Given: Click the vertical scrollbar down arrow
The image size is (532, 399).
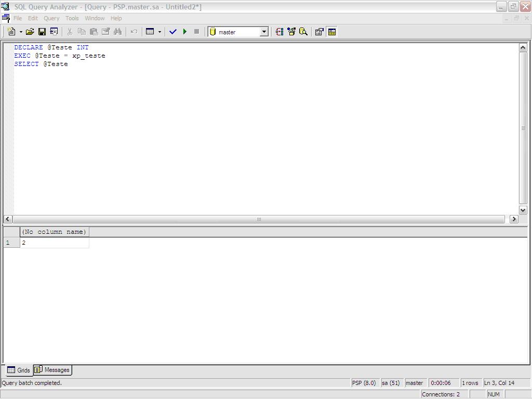Looking at the screenshot, I should (523, 210).
